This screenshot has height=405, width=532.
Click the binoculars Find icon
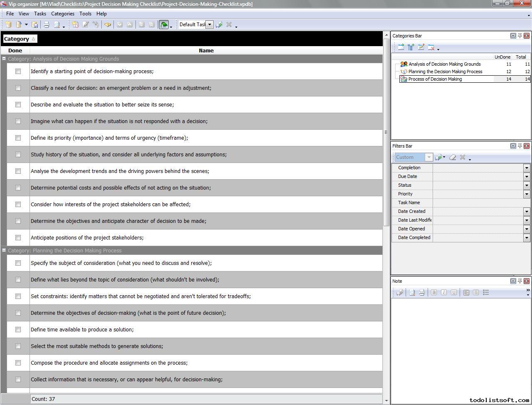[x=108, y=25]
